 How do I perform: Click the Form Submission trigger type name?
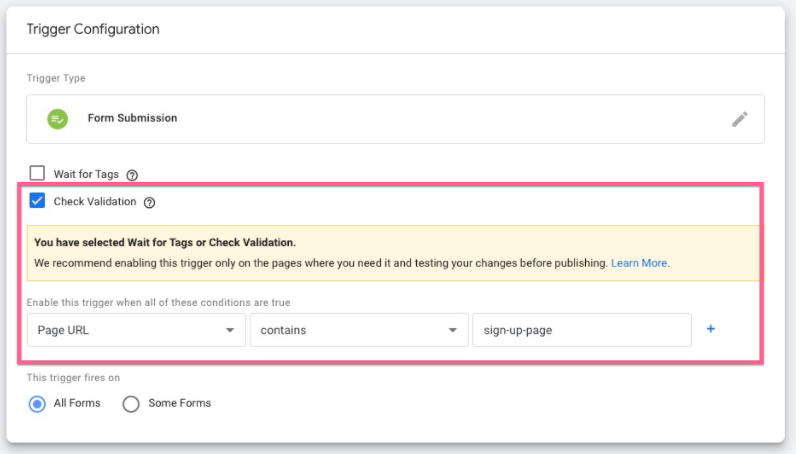(x=132, y=118)
